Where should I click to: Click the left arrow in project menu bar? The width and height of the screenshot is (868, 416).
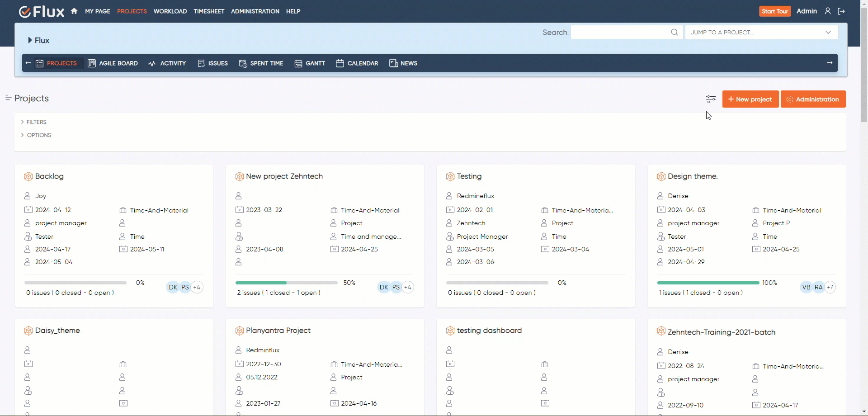pos(28,63)
